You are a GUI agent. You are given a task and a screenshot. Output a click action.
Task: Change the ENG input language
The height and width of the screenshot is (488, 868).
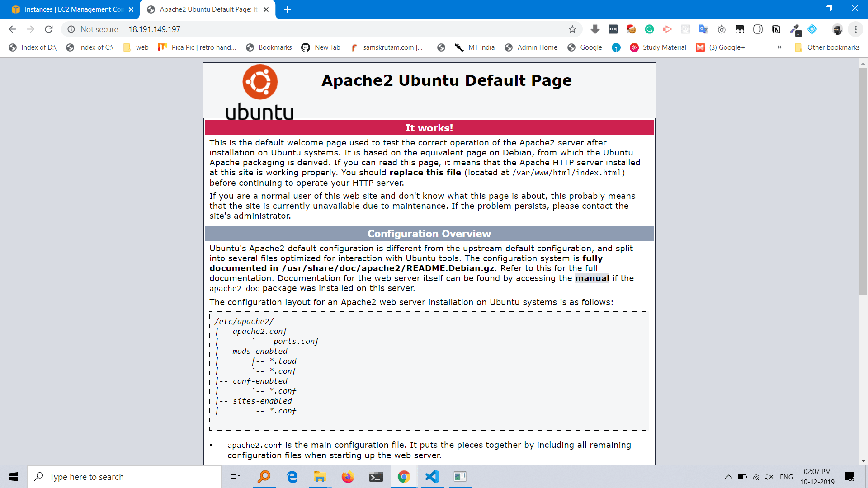786,477
